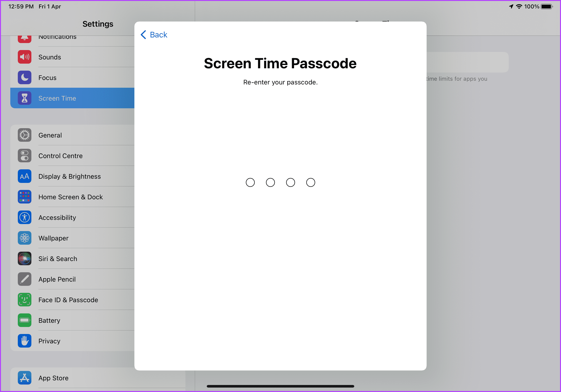Click the Notifications icon in sidebar

click(24, 36)
